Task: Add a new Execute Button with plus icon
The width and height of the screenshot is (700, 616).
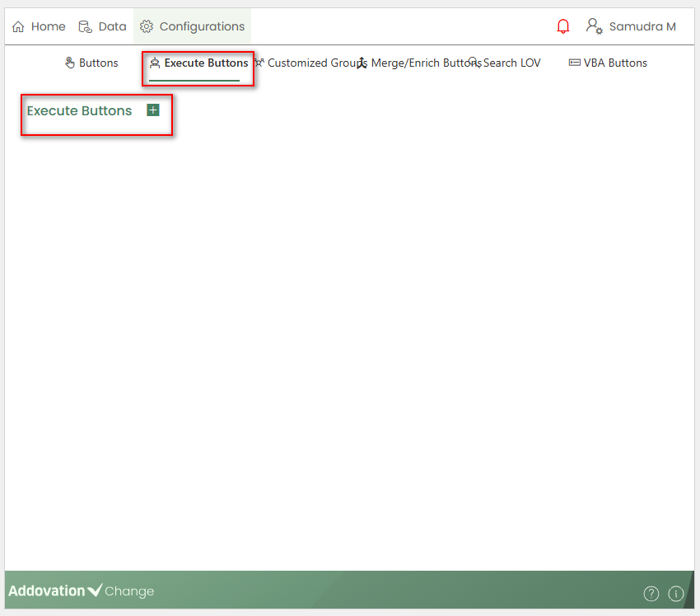Action: [x=153, y=110]
